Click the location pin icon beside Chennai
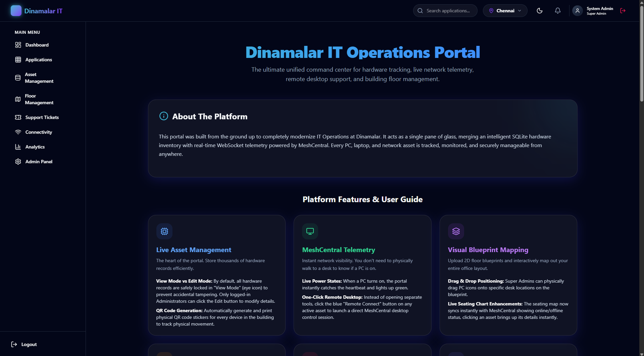 491,11
